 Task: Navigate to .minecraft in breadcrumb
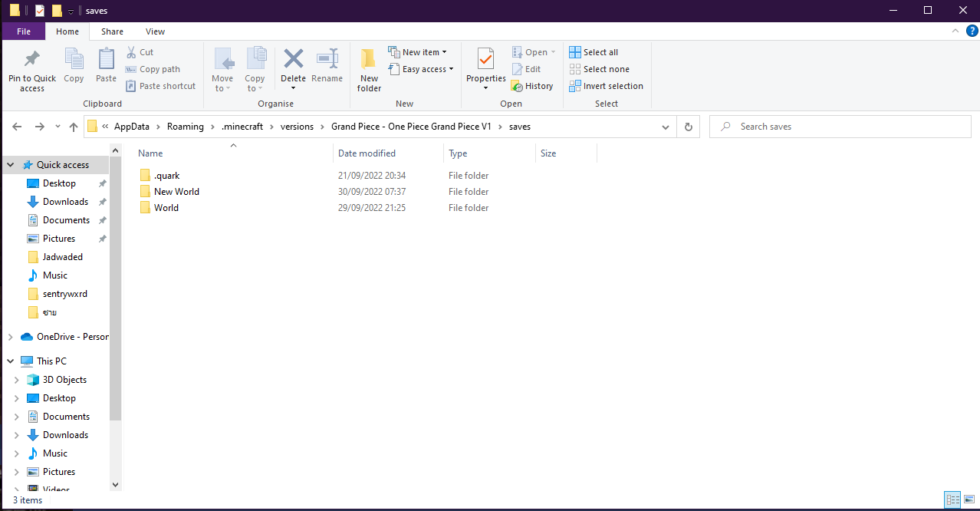pyautogui.click(x=242, y=127)
